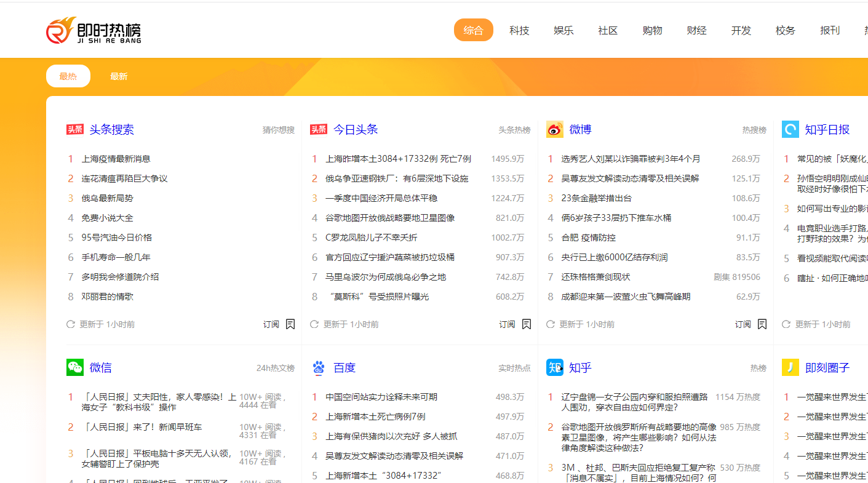Image resolution: width=868 pixels, height=483 pixels.
Task: Open the 微博 title link
Action: coord(580,129)
